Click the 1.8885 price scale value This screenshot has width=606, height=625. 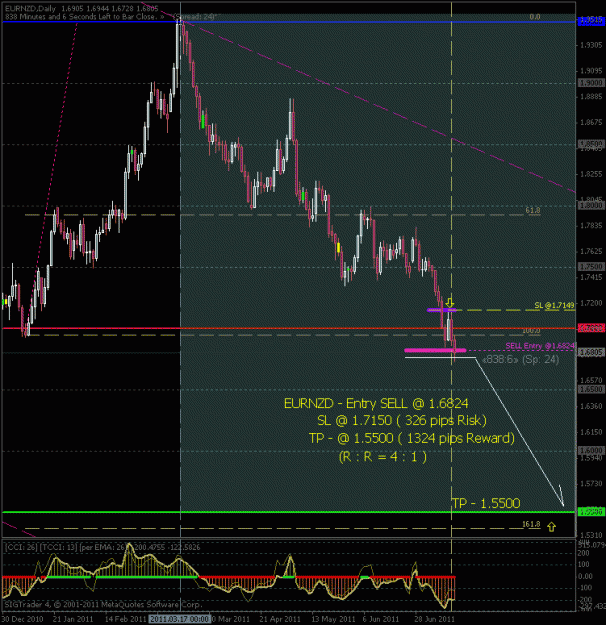click(x=591, y=96)
